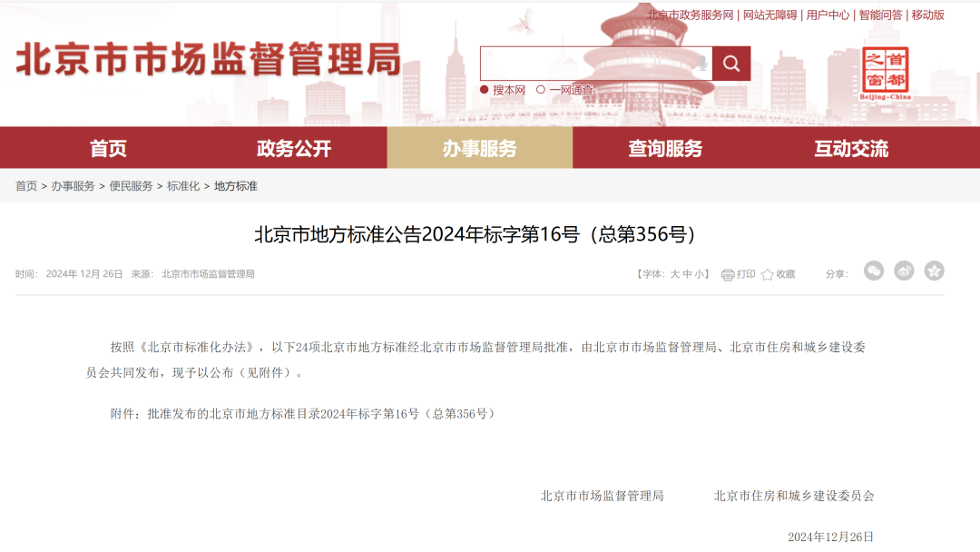Share the article to Weibo

pos(904,271)
